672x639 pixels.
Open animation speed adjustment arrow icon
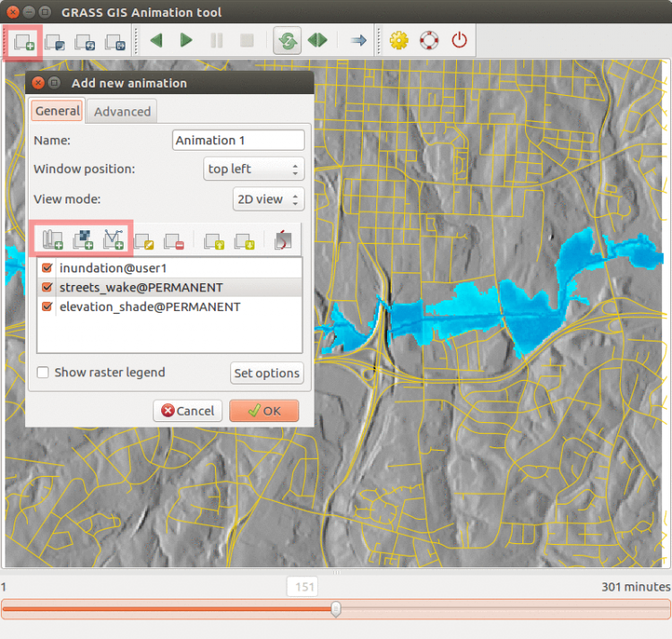click(358, 40)
